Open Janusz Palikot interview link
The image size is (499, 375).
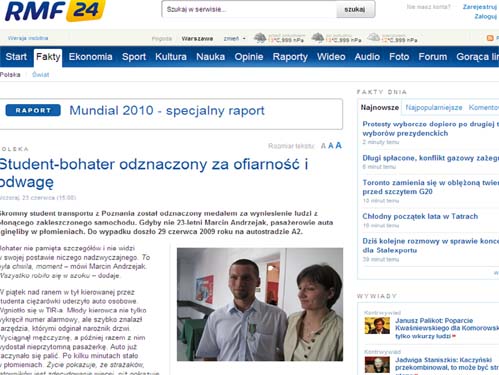(447, 328)
